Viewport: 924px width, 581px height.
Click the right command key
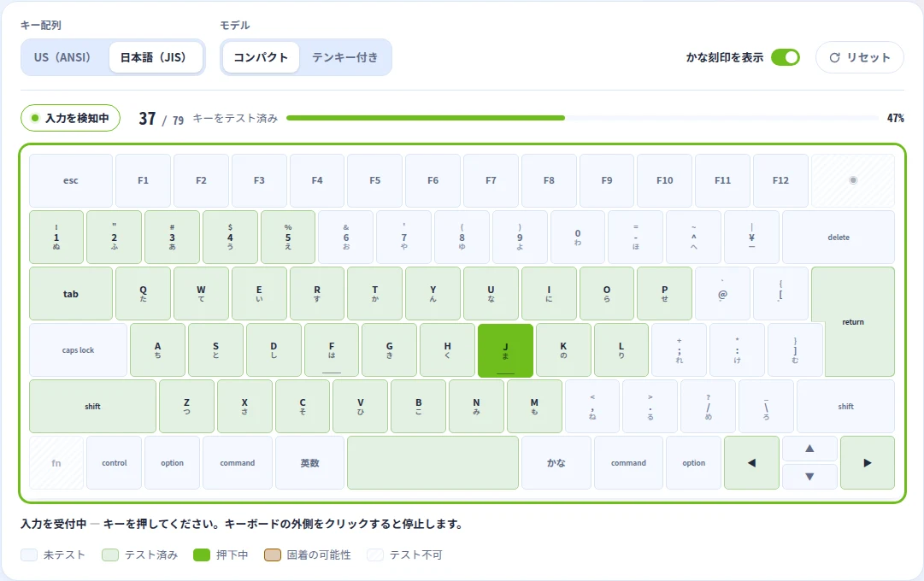click(629, 462)
